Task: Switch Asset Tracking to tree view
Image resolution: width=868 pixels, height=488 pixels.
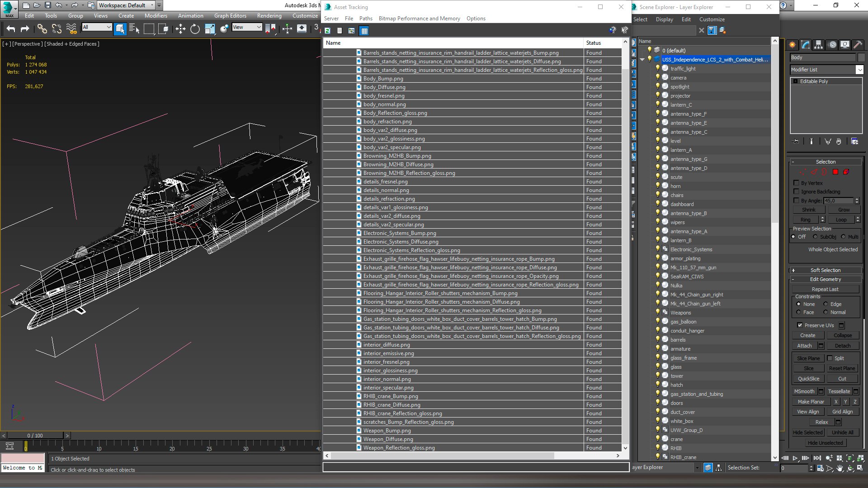Action: tap(351, 31)
